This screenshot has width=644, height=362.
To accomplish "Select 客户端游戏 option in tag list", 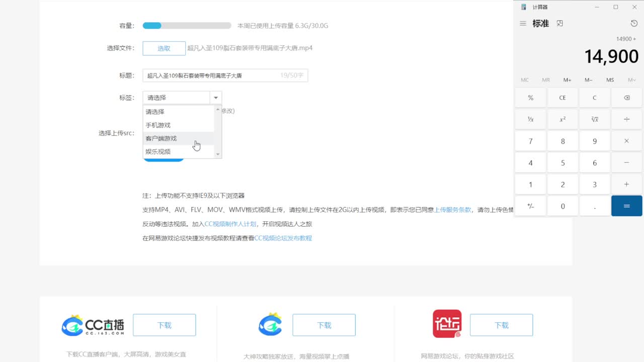I will [179, 138].
